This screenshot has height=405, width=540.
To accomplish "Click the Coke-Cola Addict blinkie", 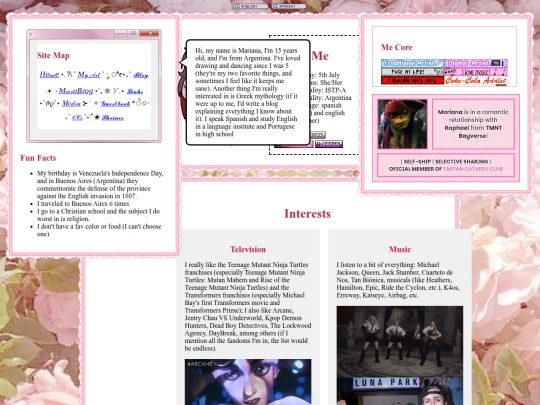I will pyautogui.click(x=476, y=81).
